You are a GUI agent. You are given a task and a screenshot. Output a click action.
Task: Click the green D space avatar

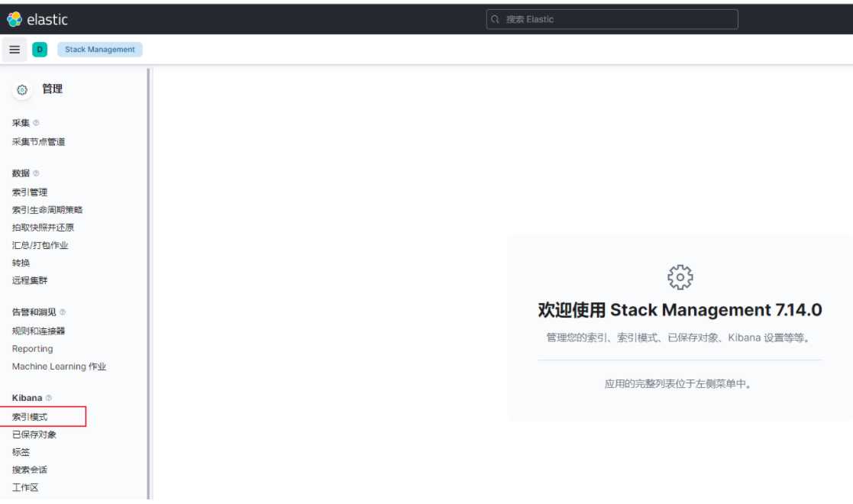[x=40, y=50]
